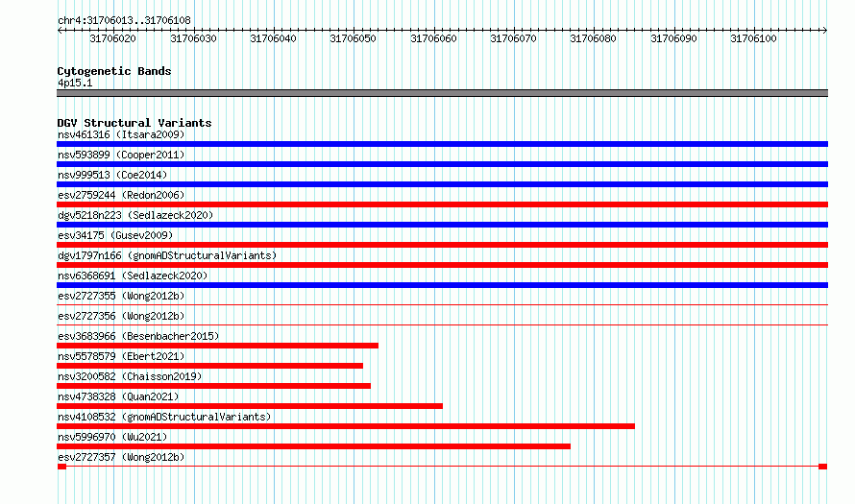Click blue bar under nsv6368691
The image size is (855, 504).
point(442,285)
